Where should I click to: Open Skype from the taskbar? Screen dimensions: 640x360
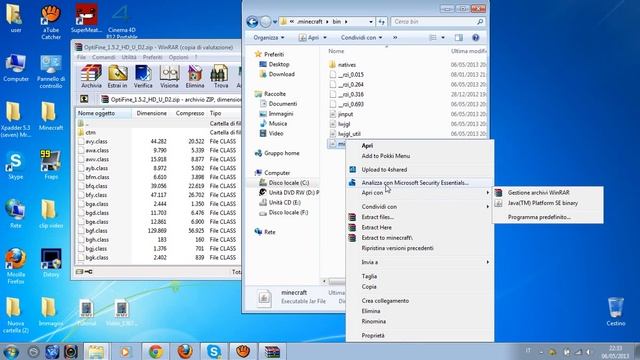click(214, 351)
